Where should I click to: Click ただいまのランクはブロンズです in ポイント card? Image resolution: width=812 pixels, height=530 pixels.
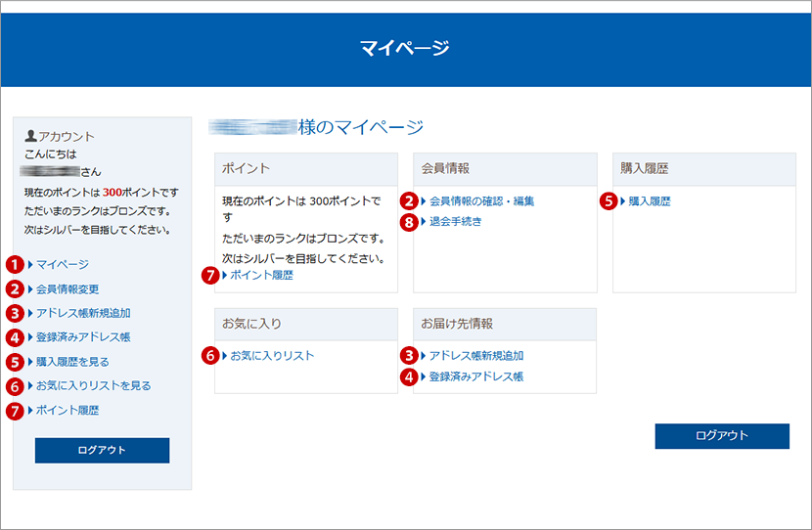304,240
